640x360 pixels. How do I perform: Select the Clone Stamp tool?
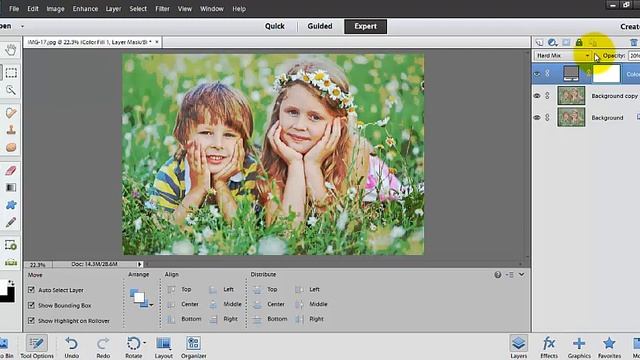[x=11, y=130]
